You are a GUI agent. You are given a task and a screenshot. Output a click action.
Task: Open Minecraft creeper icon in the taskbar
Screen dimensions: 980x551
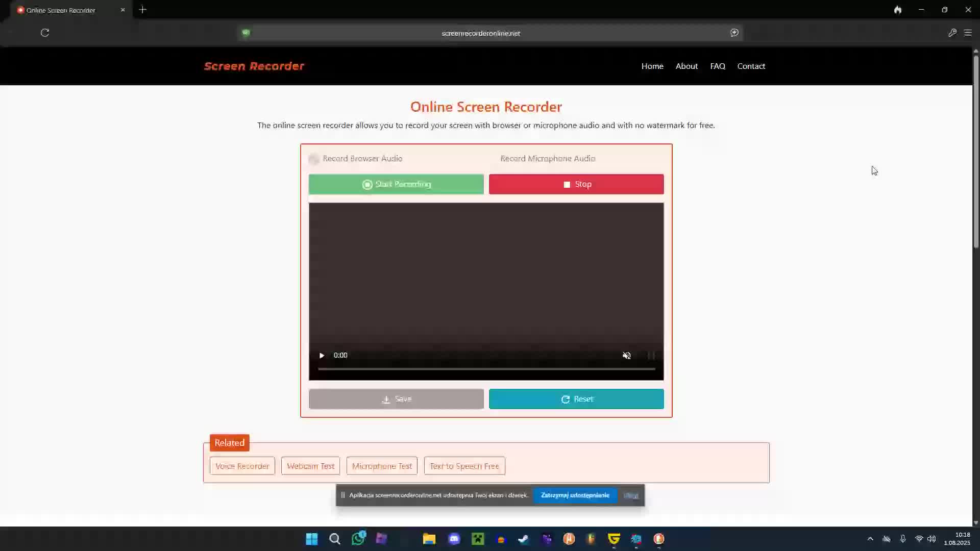click(478, 539)
